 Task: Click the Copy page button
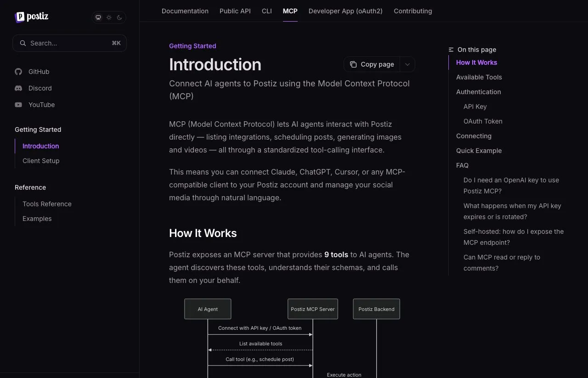point(372,64)
